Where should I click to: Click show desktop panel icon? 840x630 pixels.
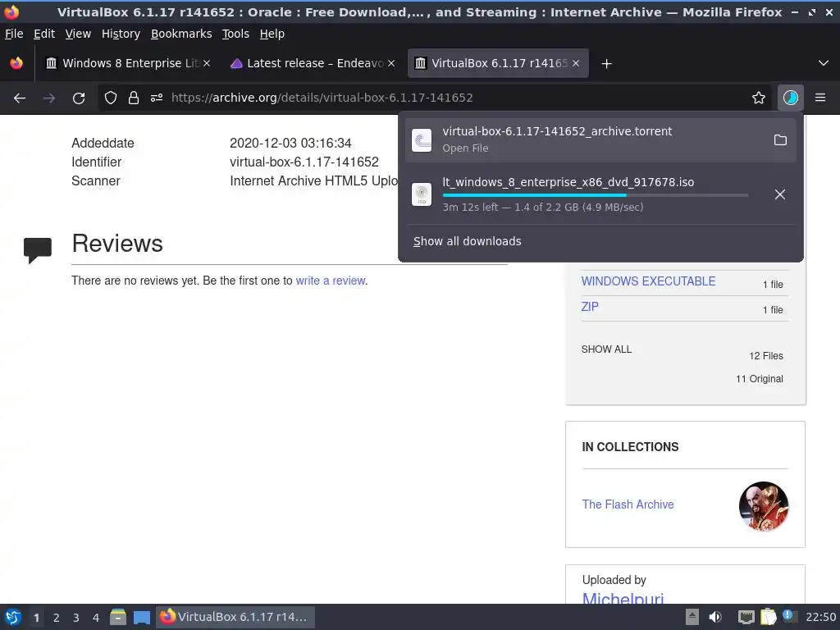tap(141, 617)
